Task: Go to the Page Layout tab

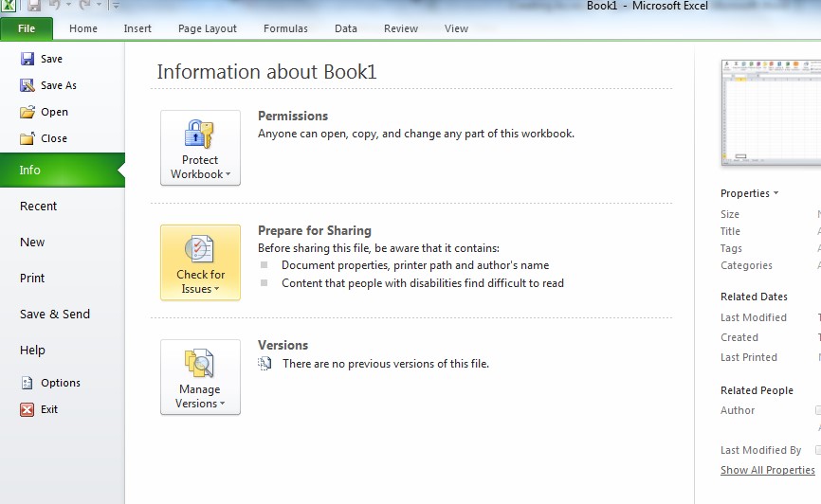Action: point(208,28)
